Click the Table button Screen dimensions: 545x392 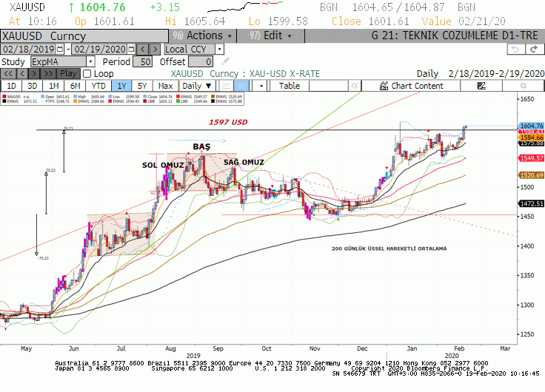290,86
